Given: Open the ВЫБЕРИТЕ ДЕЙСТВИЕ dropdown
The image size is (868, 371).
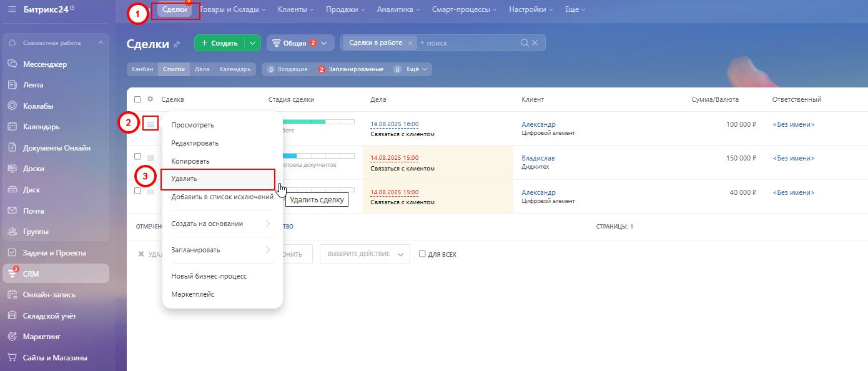Looking at the screenshot, I should point(365,254).
